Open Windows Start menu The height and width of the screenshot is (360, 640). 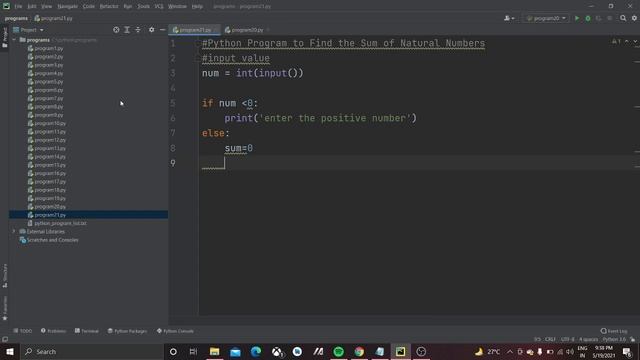tap(10, 351)
